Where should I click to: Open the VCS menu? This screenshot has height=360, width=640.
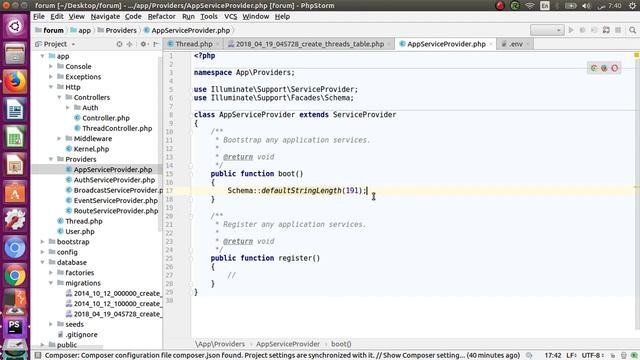click(x=230, y=17)
